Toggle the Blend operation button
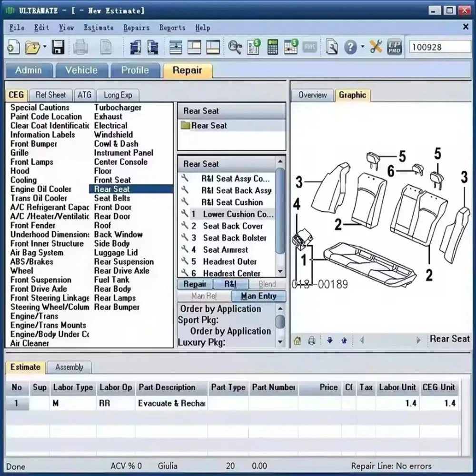 [x=267, y=284]
